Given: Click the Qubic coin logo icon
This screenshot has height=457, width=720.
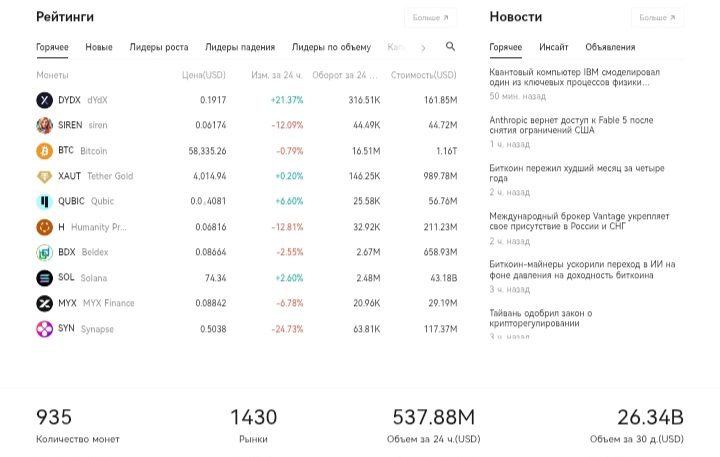Looking at the screenshot, I should (x=45, y=202).
